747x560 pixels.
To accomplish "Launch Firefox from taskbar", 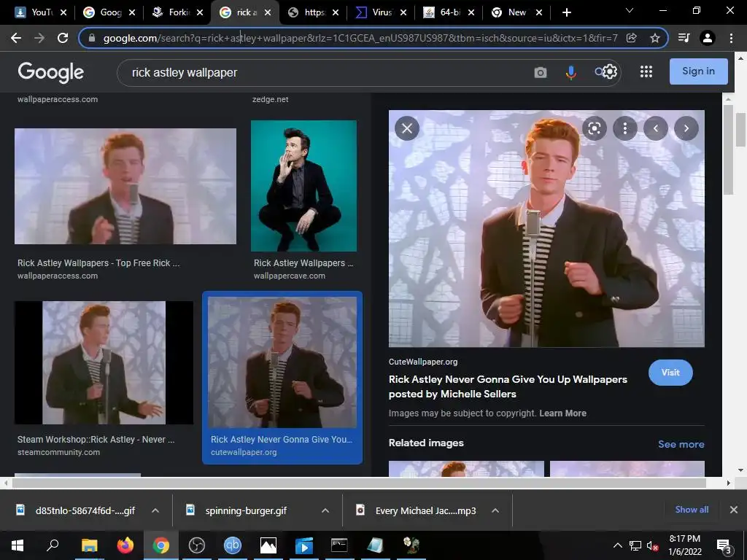I will pyautogui.click(x=125, y=545).
